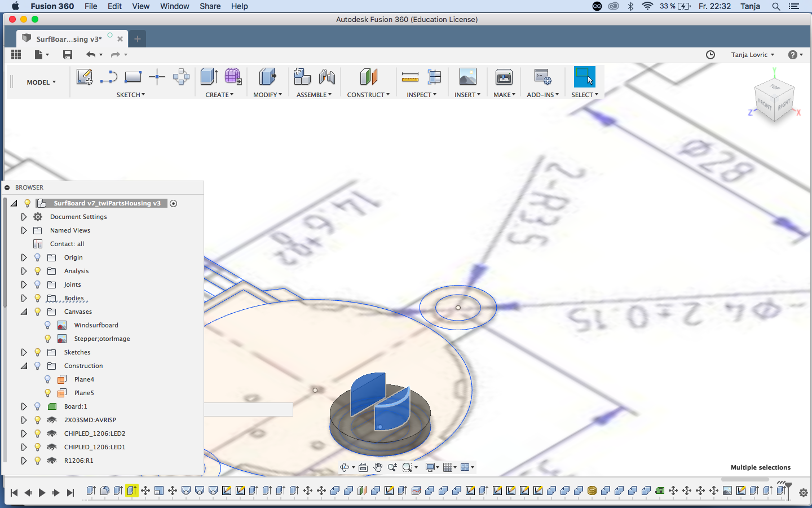Open the Share menu in menu bar
The height and width of the screenshot is (508, 812).
pos(210,6)
